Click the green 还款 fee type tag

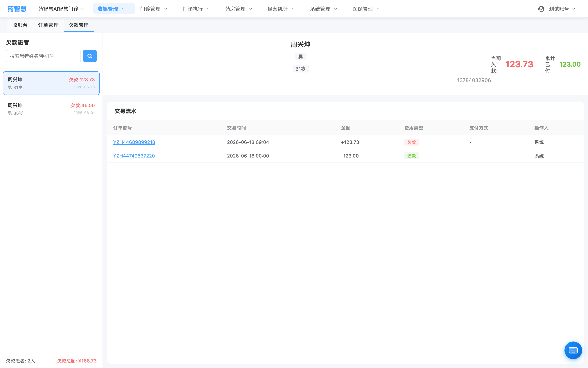pos(411,156)
